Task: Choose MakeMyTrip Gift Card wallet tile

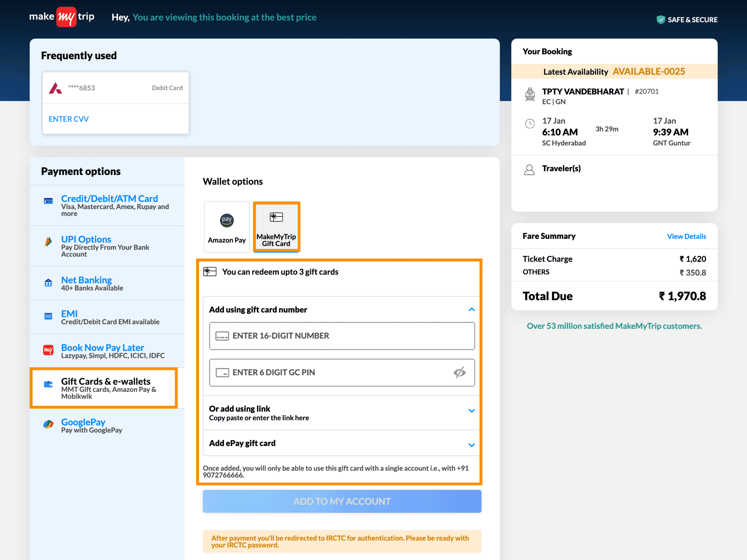Action: tap(276, 227)
